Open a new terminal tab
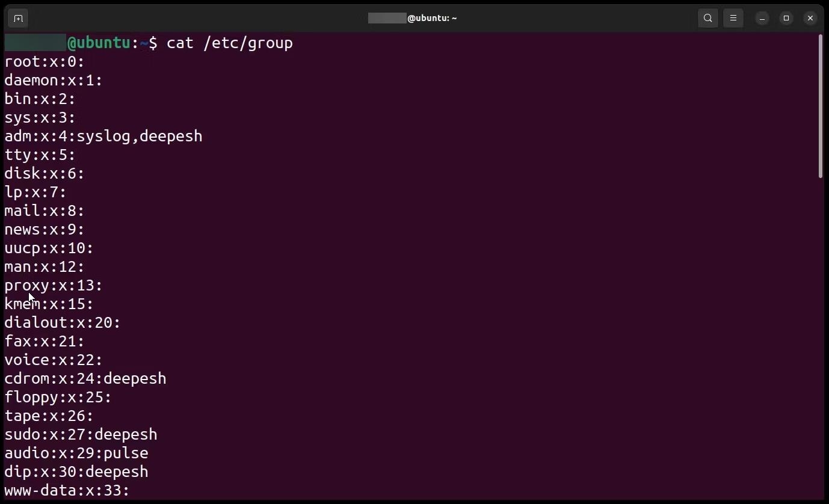The image size is (829, 504). coord(18,18)
